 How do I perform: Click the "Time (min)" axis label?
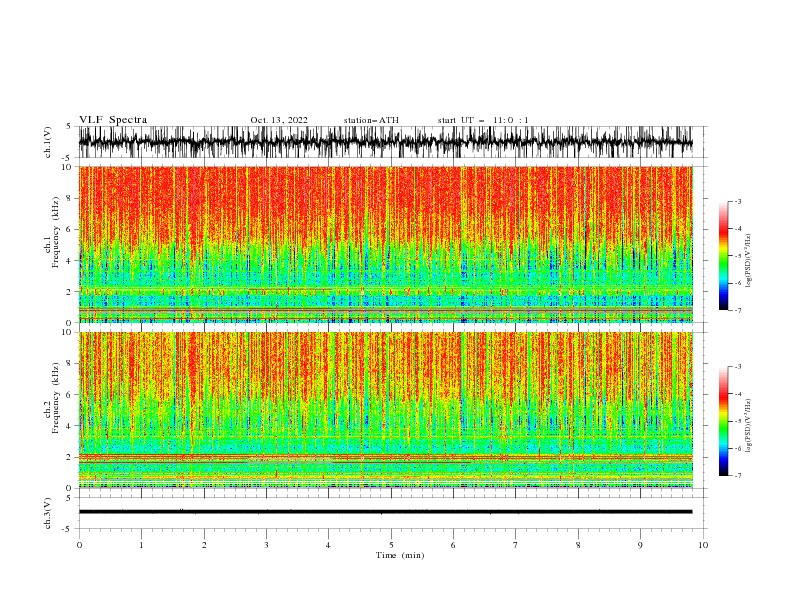coord(400,555)
